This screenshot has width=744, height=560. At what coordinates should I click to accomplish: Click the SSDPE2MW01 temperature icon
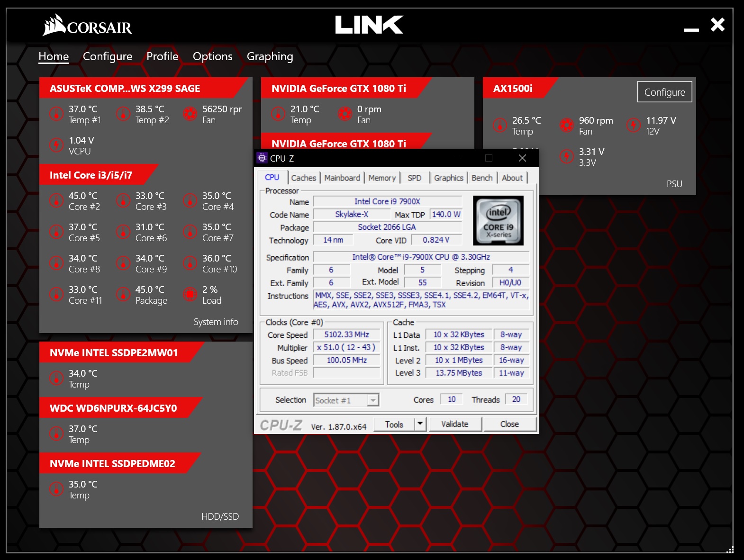coord(56,378)
